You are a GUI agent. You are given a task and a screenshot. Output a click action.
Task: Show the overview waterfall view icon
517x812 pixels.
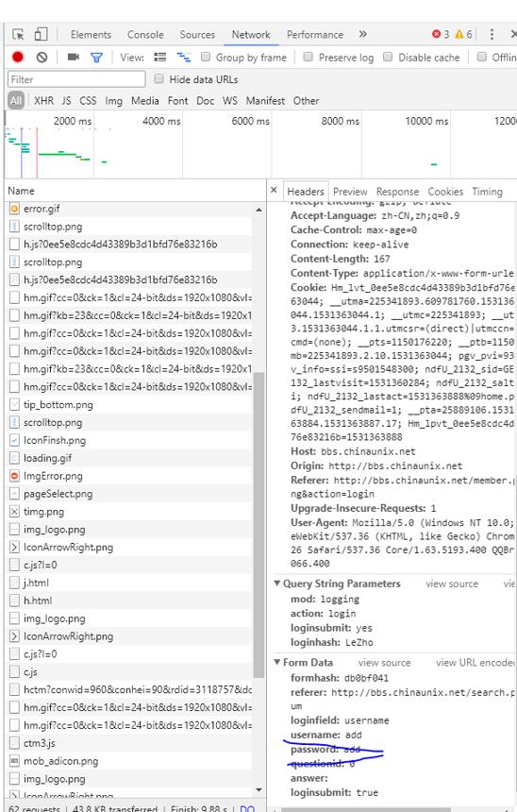(184, 57)
